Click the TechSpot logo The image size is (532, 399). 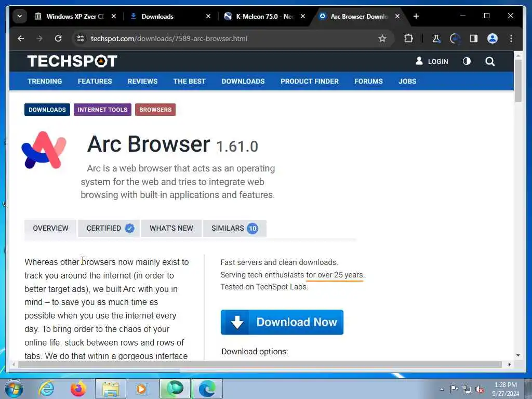click(72, 61)
